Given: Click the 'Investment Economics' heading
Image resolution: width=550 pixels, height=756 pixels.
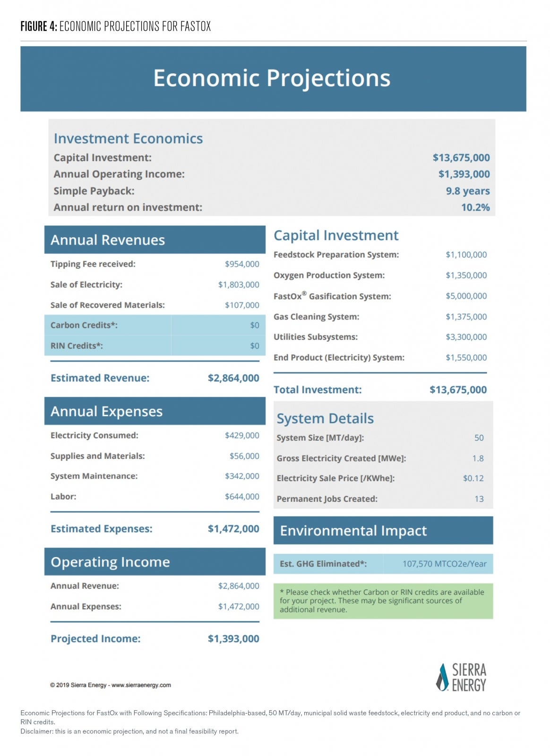Looking at the screenshot, I should click(128, 138).
